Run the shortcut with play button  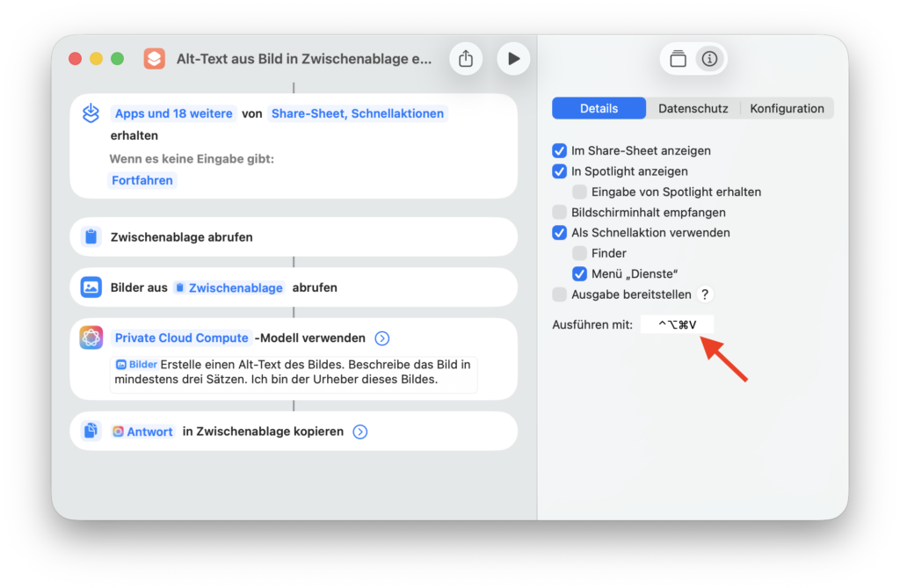click(513, 59)
